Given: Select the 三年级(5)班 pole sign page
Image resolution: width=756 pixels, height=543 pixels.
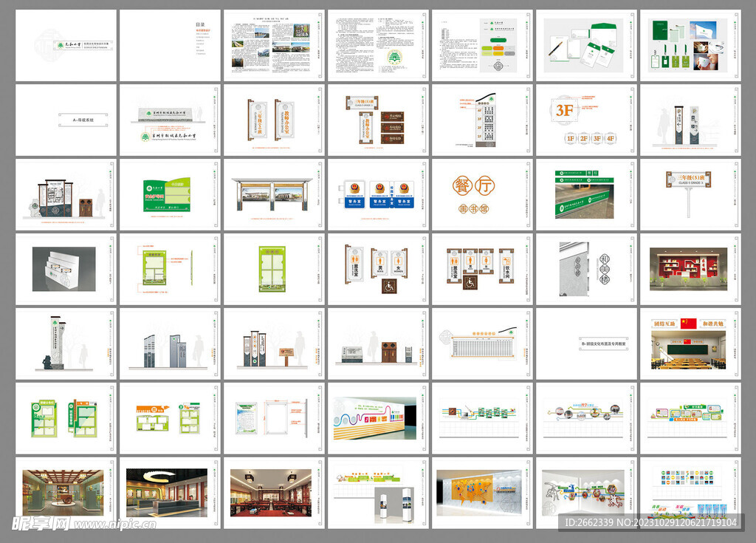Looking at the screenshot, I should (691, 194).
